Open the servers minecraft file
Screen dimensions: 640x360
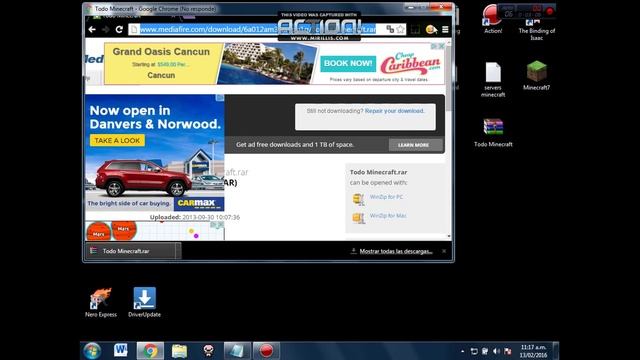coord(493,80)
